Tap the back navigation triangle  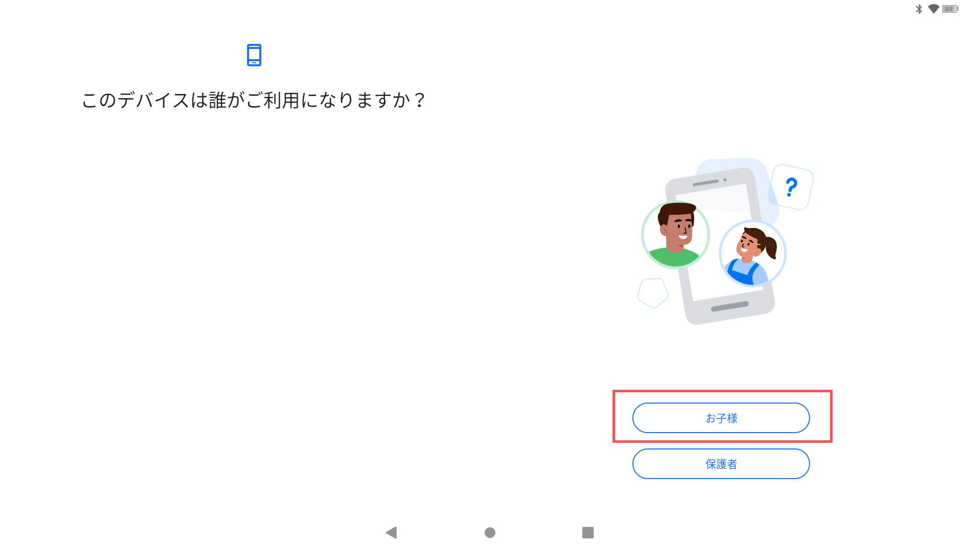391,533
